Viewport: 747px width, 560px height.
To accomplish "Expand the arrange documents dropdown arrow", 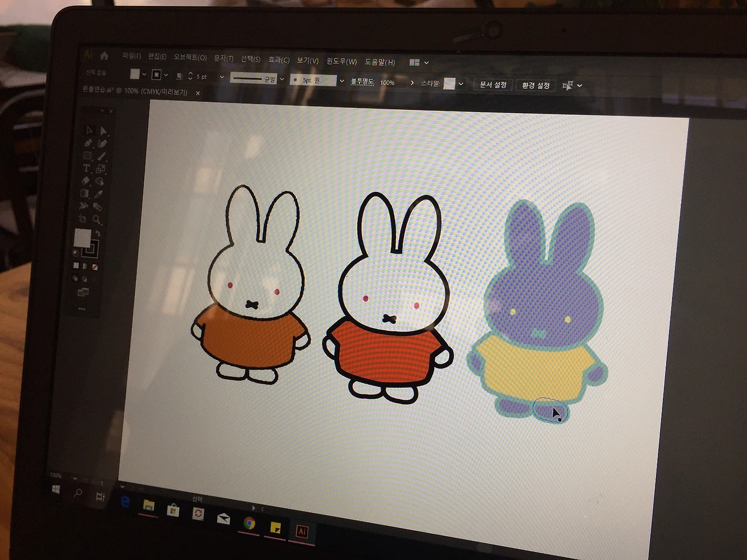I will 427,63.
